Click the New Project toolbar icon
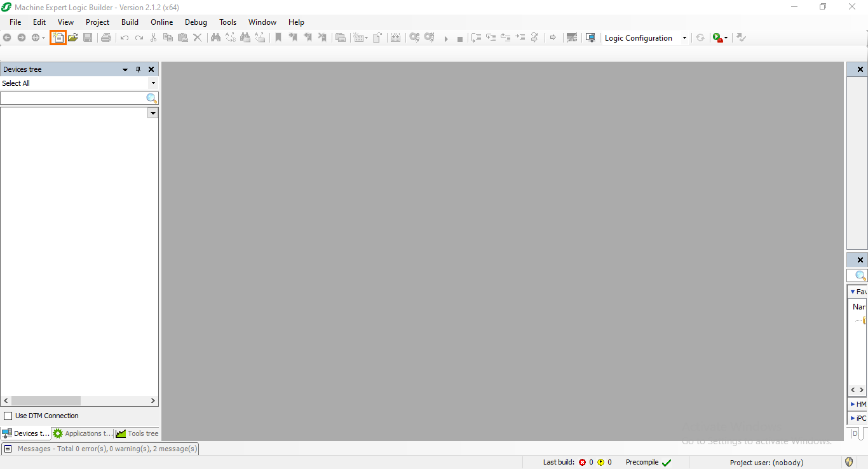The image size is (868, 469). pos(58,37)
